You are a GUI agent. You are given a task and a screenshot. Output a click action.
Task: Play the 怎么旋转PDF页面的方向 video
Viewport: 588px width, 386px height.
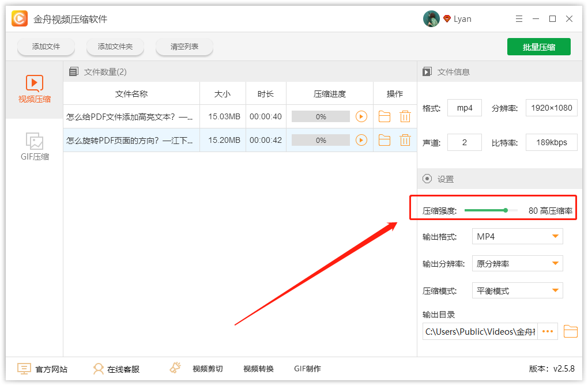tap(361, 140)
